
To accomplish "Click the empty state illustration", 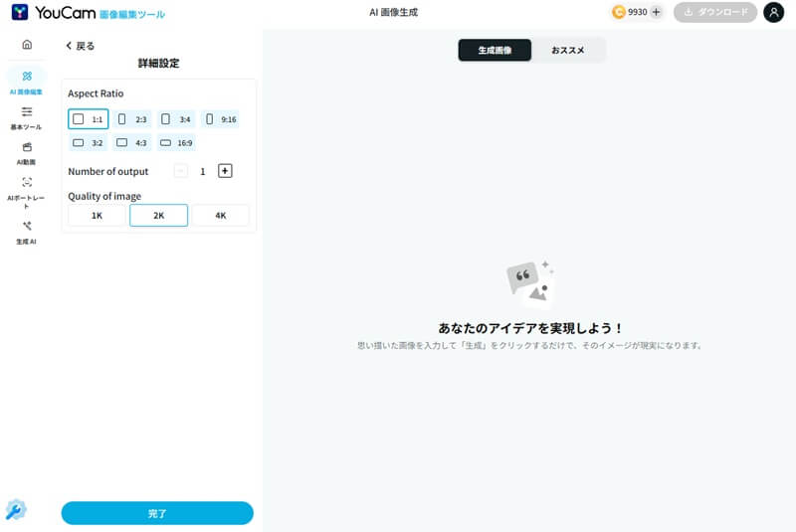I will point(530,284).
